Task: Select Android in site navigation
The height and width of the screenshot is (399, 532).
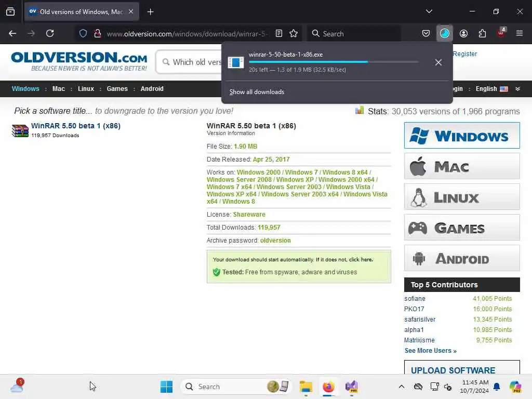Action: tap(152, 88)
